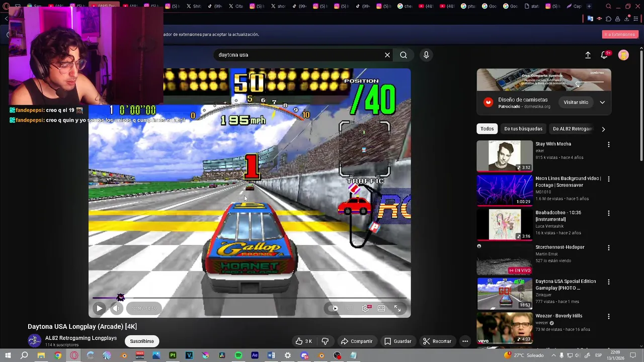The image size is (644, 362).
Task: Switch to the 'Cap' browser tab
Action: pos(574,6)
